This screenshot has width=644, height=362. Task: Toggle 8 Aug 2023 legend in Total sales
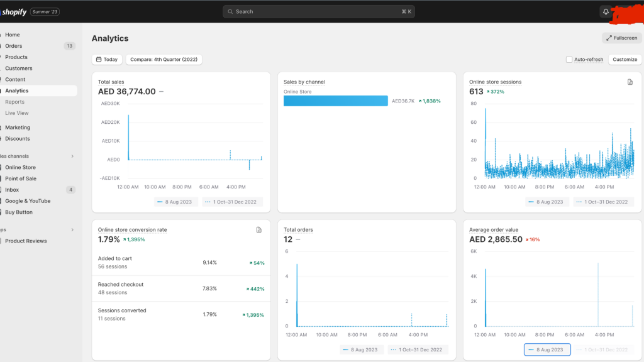(x=175, y=202)
